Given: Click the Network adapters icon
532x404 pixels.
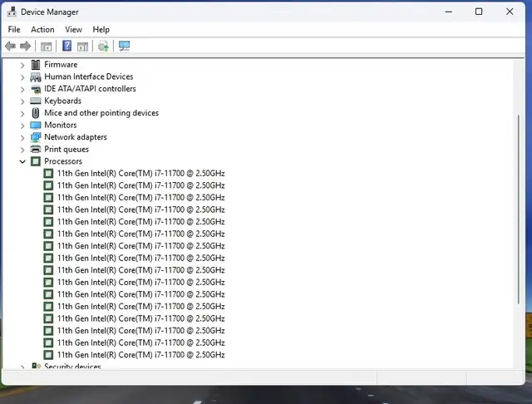Looking at the screenshot, I should click(35, 137).
